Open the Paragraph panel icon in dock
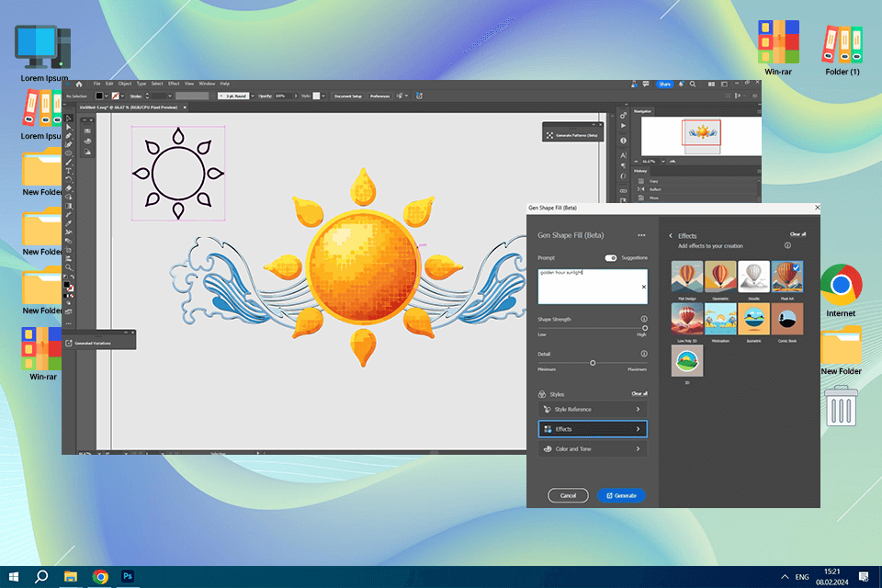 tap(623, 165)
